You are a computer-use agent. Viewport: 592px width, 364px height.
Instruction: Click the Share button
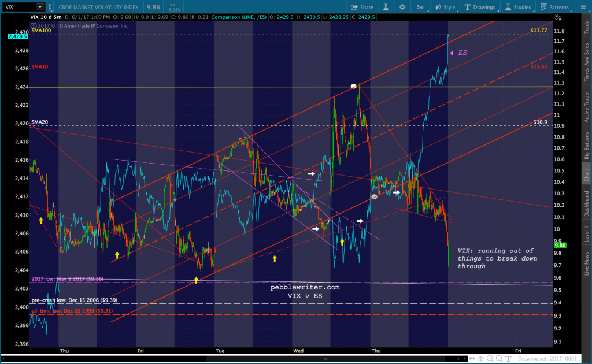tap(362, 7)
